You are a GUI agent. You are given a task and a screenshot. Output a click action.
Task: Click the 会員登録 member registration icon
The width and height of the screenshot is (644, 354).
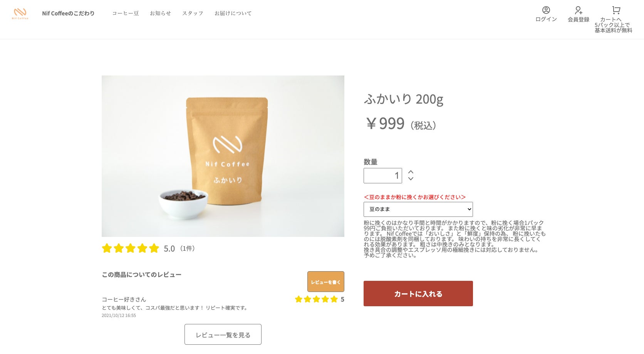(x=578, y=10)
